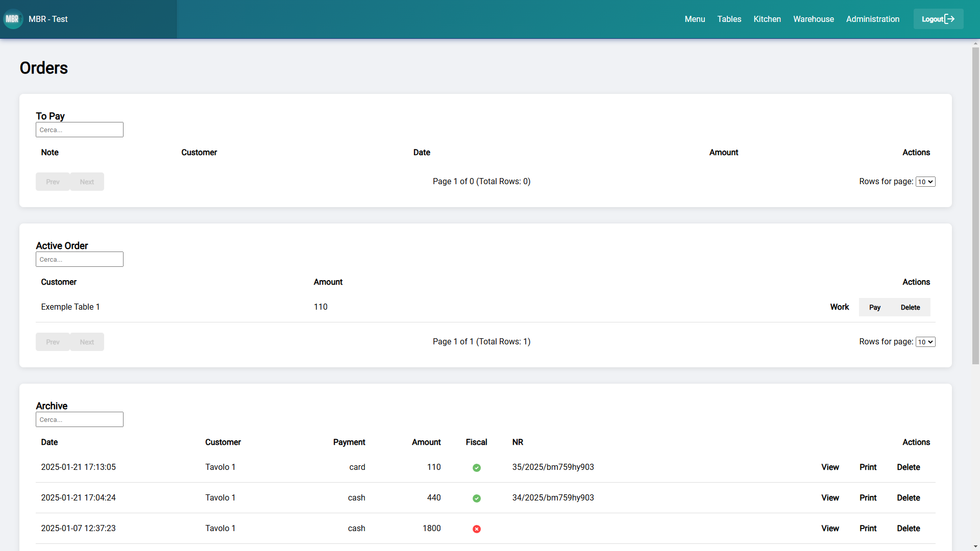Image resolution: width=980 pixels, height=551 pixels.
Task: Open Work for Exemple Table 1
Action: [x=839, y=307]
